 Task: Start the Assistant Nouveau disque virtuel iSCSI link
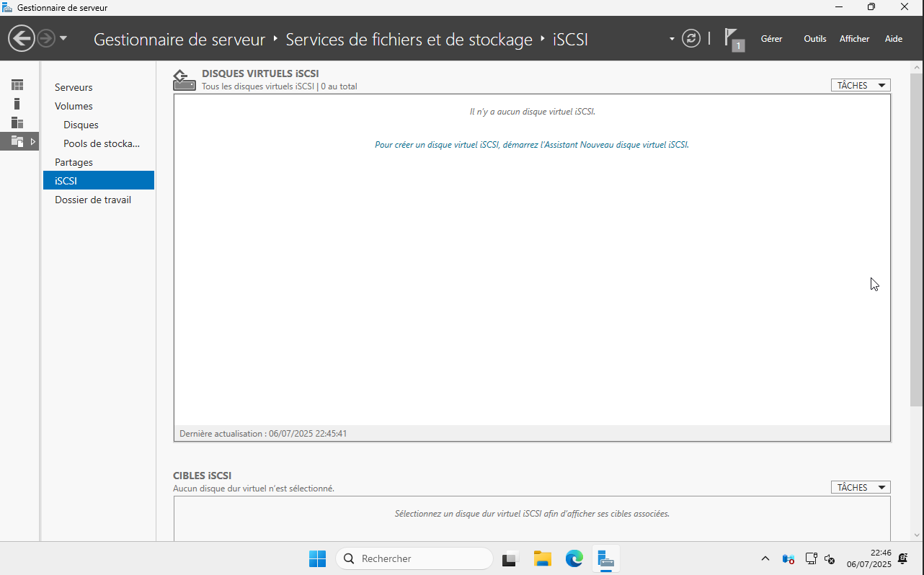(531, 144)
